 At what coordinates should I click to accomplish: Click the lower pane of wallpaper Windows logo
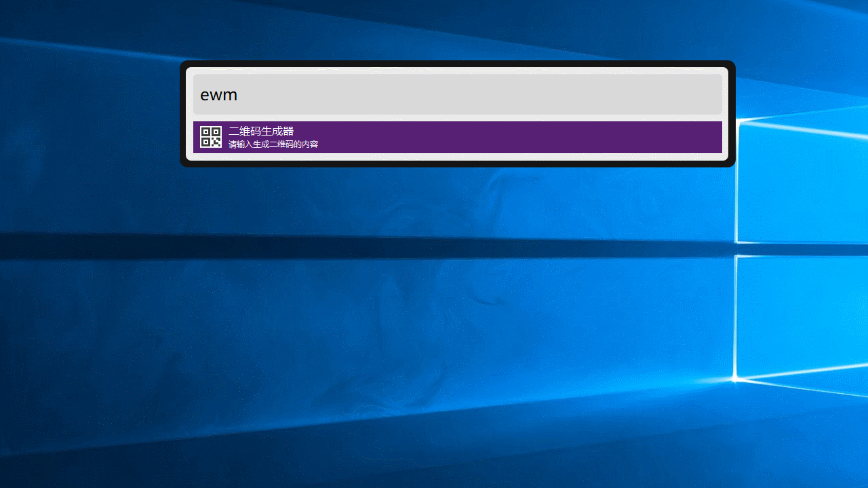[x=800, y=315]
